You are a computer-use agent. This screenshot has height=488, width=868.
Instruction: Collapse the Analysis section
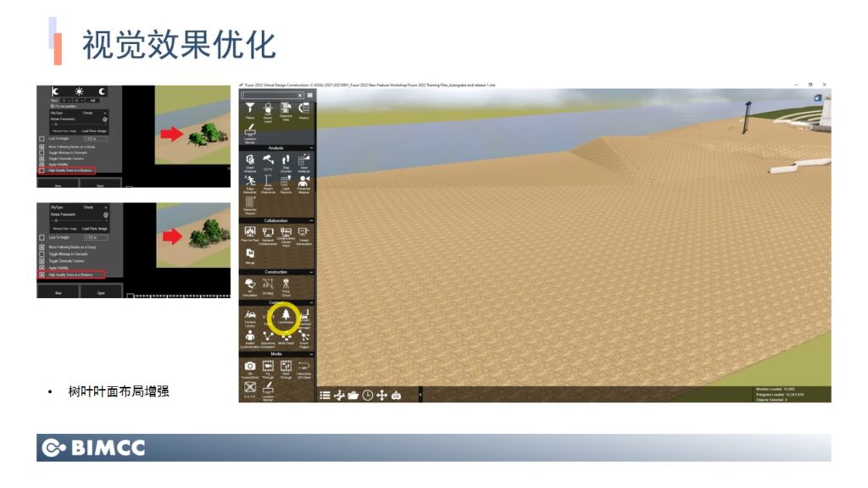(311, 147)
